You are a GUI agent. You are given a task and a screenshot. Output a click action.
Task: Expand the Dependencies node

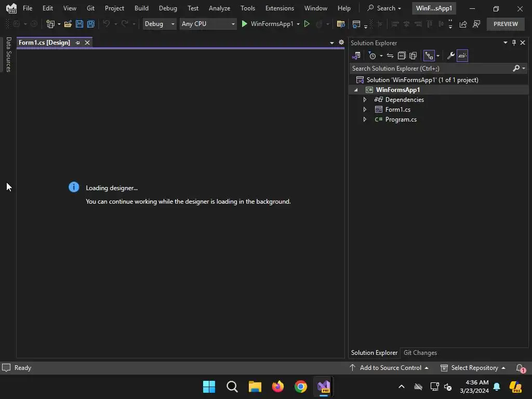click(x=365, y=100)
